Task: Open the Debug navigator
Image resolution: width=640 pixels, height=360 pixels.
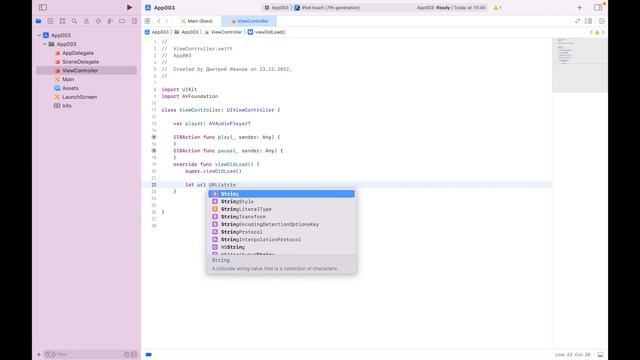Action: [x=110, y=21]
